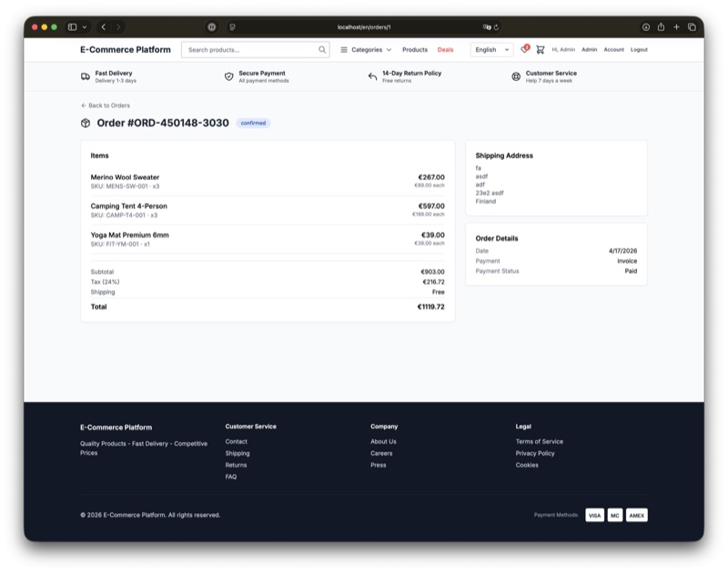The width and height of the screenshot is (728, 573).
Task: Click the invoice payment value
Action: coord(627,261)
